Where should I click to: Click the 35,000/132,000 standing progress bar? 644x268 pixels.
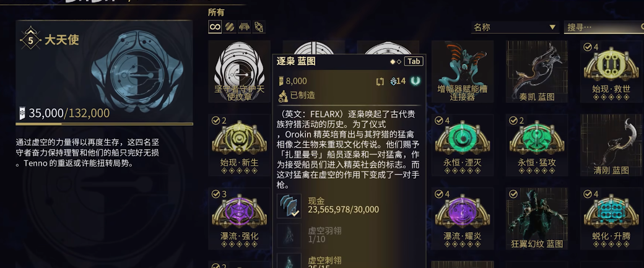[104, 124]
